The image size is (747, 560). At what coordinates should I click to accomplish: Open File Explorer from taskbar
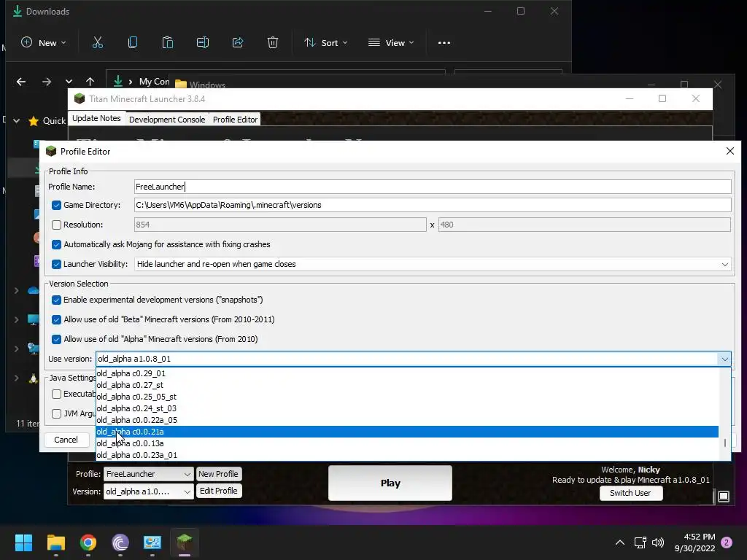click(55, 542)
